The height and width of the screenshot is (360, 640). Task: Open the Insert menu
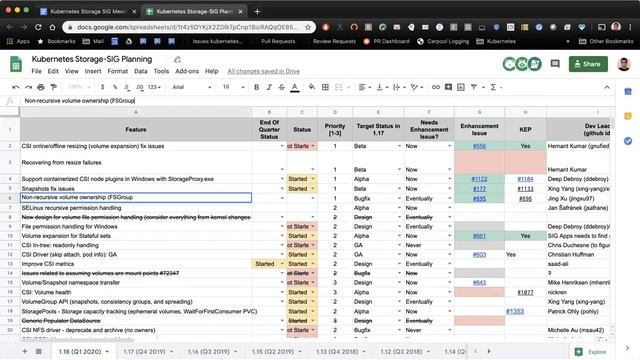point(93,71)
